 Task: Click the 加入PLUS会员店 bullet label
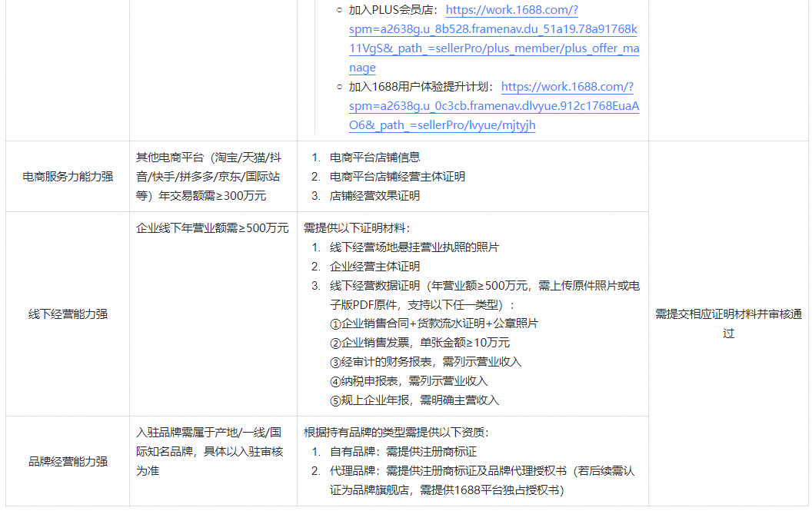click(x=392, y=11)
